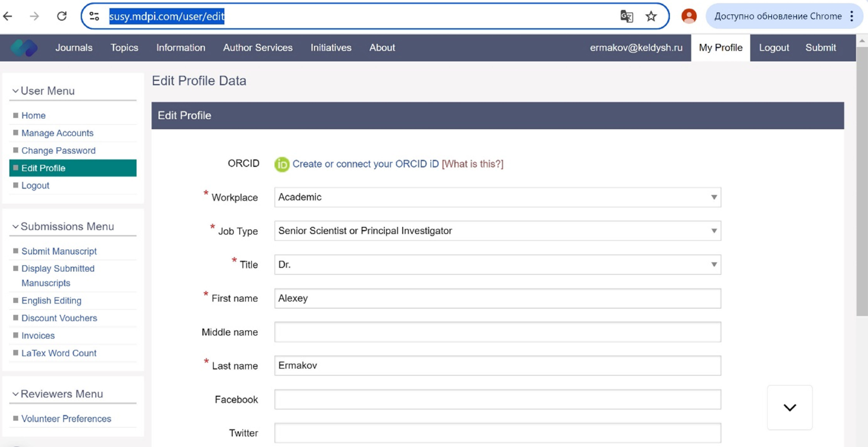Click the Change Password link

tap(58, 151)
